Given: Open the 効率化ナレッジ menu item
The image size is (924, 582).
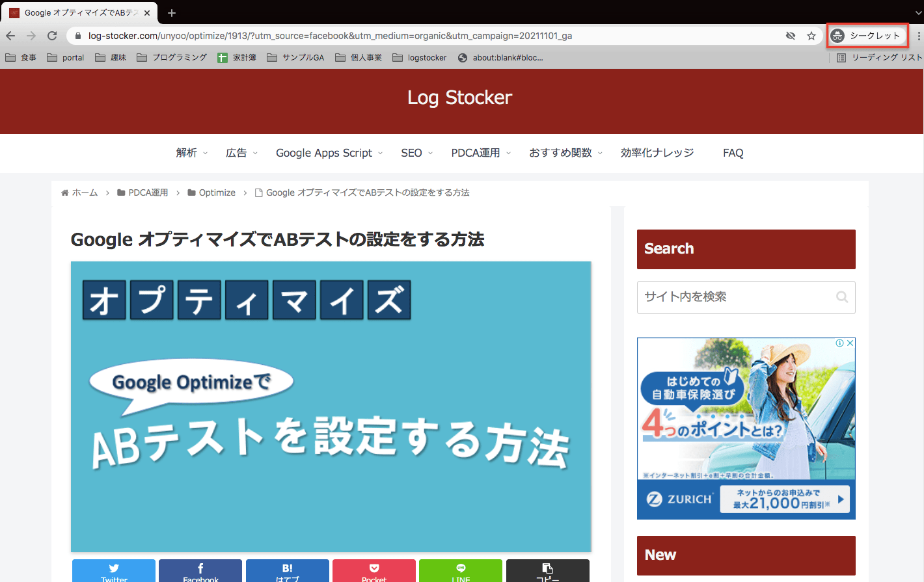Looking at the screenshot, I should click(657, 153).
